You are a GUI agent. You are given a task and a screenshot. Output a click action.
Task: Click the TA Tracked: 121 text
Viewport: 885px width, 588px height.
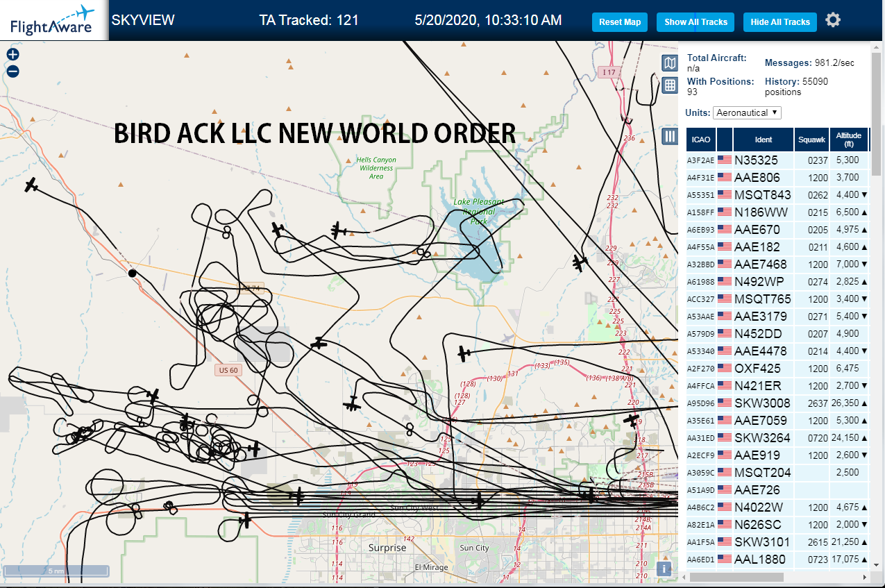[x=309, y=20]
